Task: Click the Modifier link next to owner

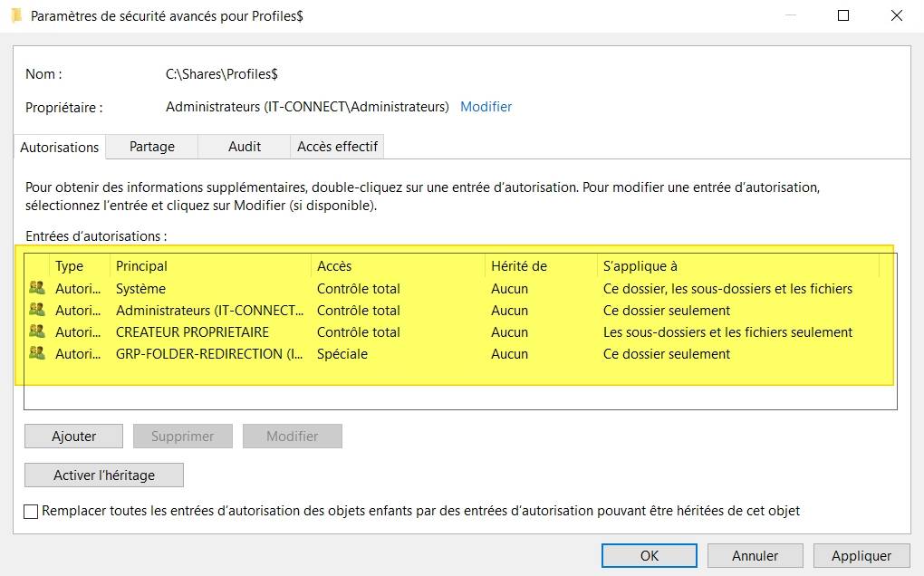Action: [486, 107]
